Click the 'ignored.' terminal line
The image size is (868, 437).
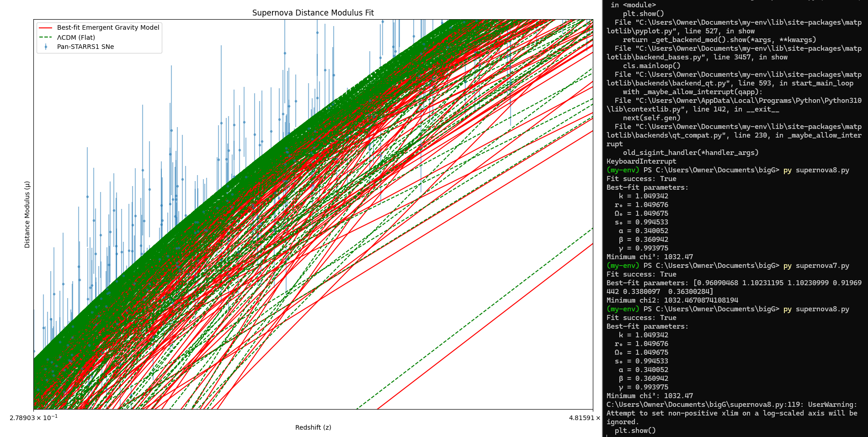(x=623, y=422)
